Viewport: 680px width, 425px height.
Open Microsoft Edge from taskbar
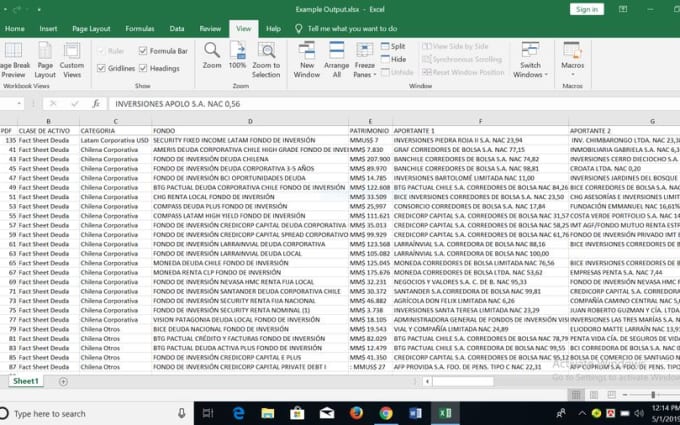click(239, 413)
